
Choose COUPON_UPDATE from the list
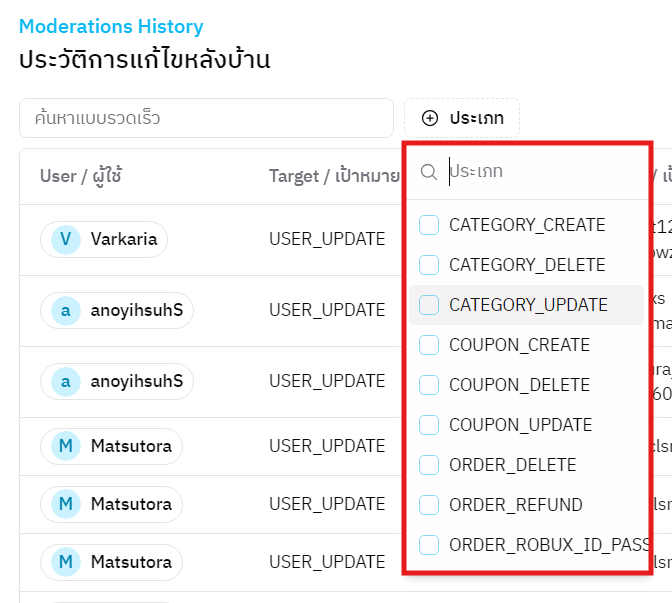coord(520,425)
